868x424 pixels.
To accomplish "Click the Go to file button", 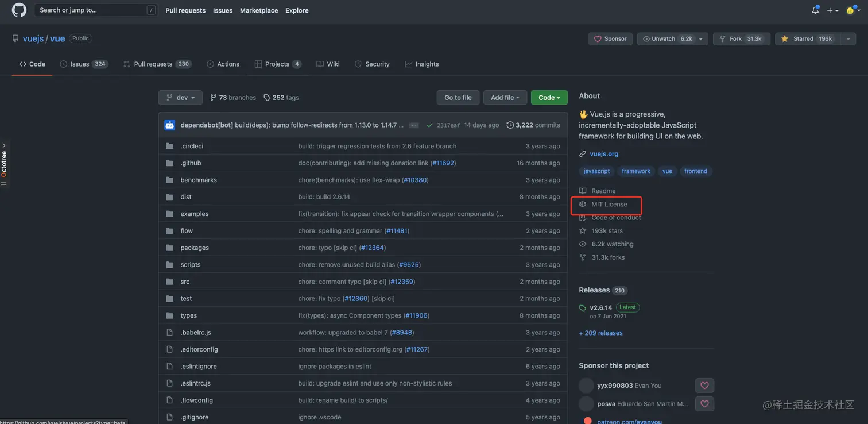I will click(x=458, y=98).
